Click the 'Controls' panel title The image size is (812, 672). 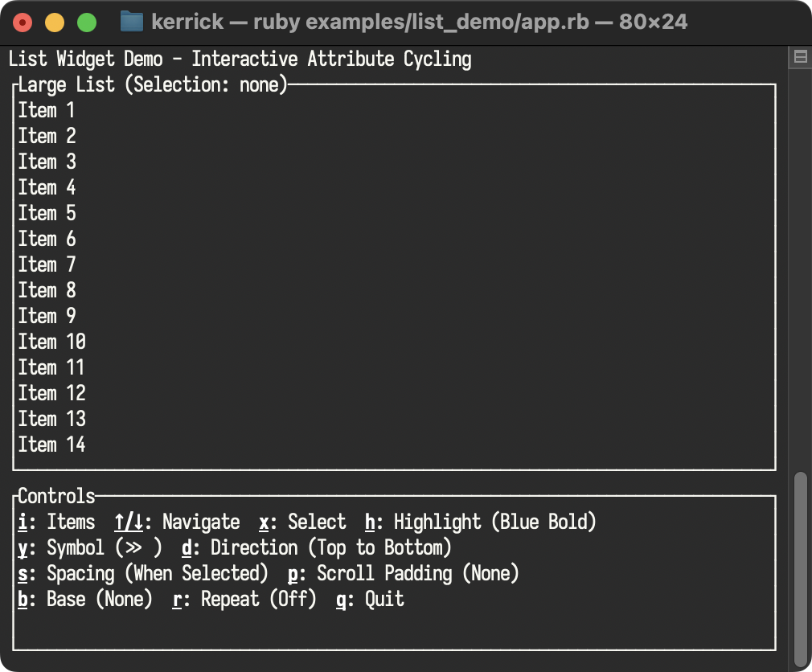(x=56, y=496)
